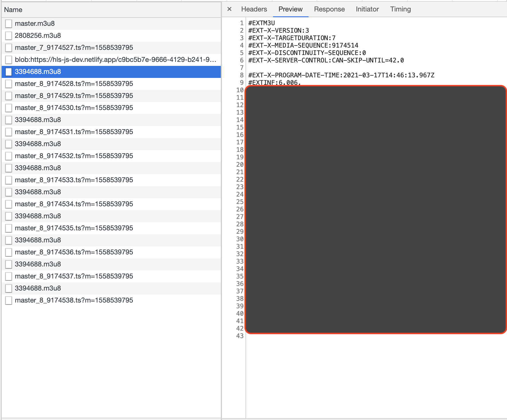Check the box for master_8_9174538.ts request
This screenshot has height=420, width=507.
pos(9,300)
